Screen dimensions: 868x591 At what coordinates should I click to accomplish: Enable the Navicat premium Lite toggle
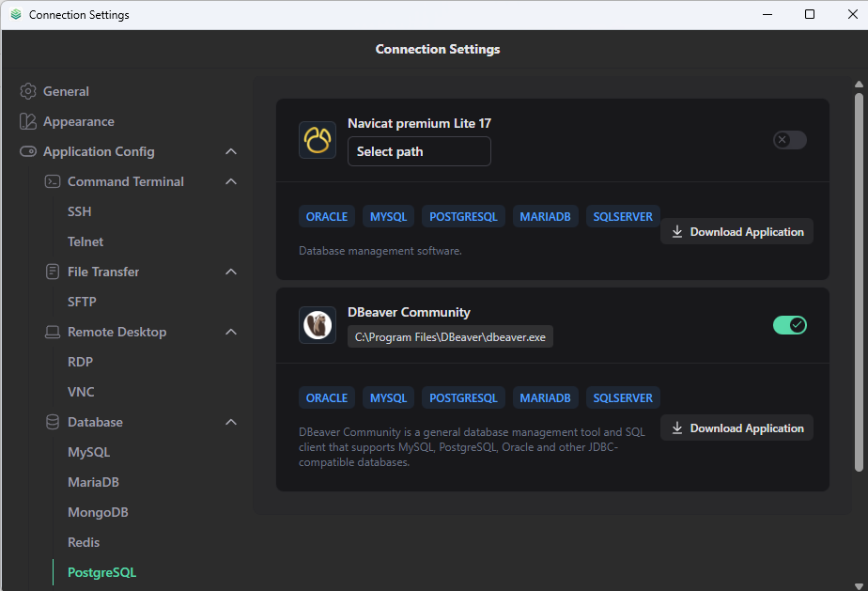click(x=789, y=140)
